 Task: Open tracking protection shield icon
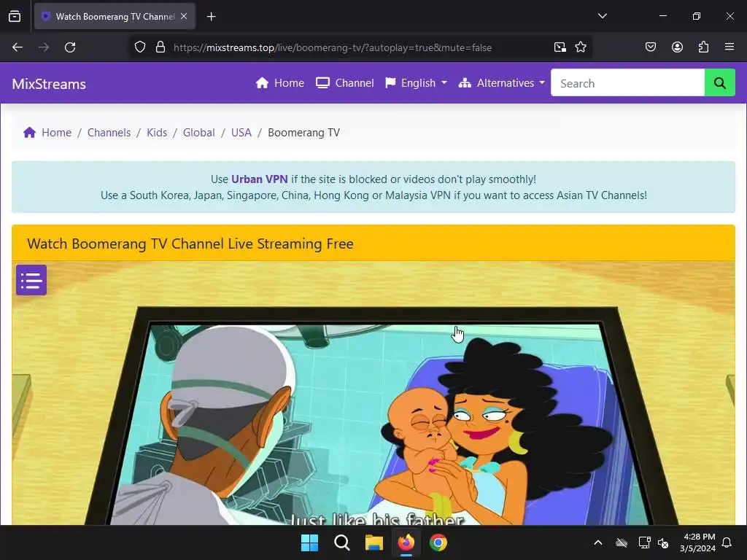click(139, 47)
